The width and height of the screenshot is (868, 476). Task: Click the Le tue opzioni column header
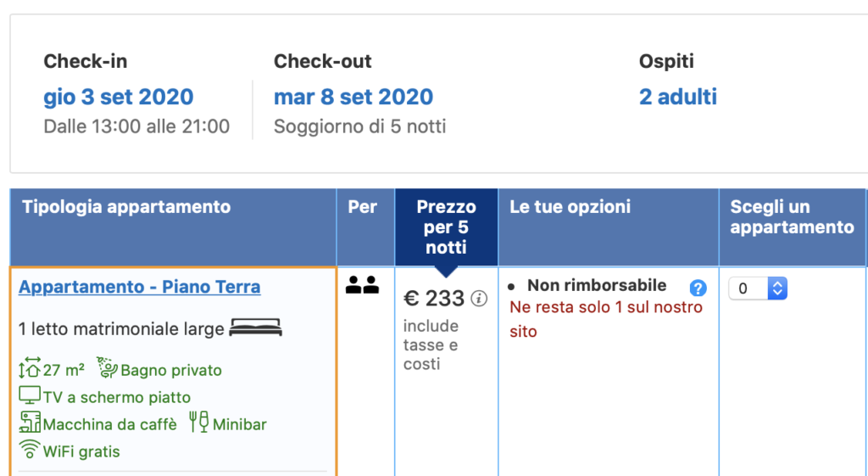[x=570, y=207]
